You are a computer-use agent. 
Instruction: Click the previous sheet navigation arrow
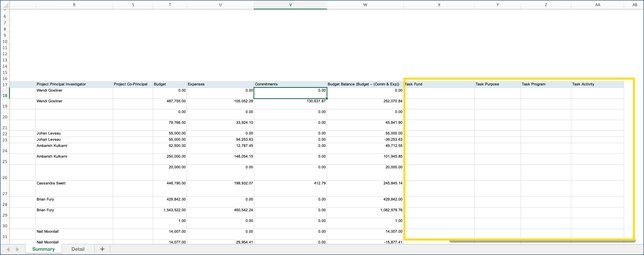coord(8,249)
